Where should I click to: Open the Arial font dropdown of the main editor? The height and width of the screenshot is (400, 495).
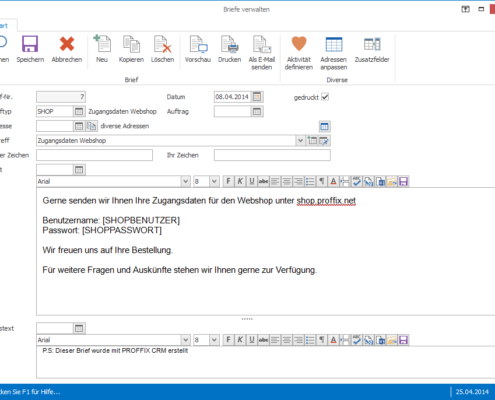click(x=186, y=182)
